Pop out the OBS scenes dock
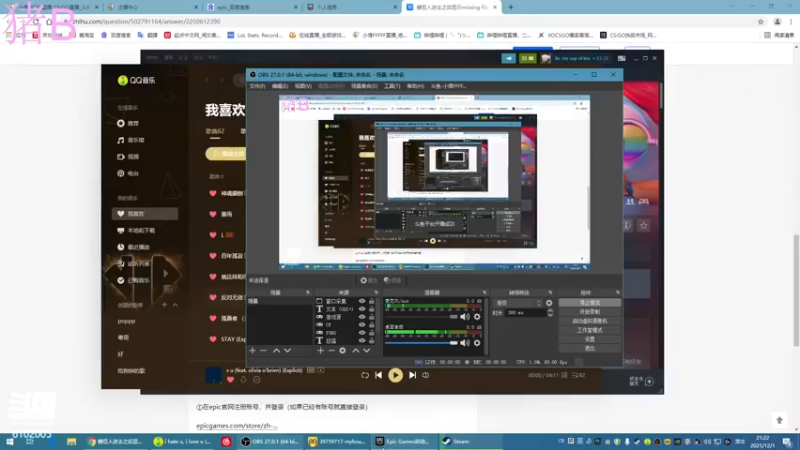 coord(308,292)
